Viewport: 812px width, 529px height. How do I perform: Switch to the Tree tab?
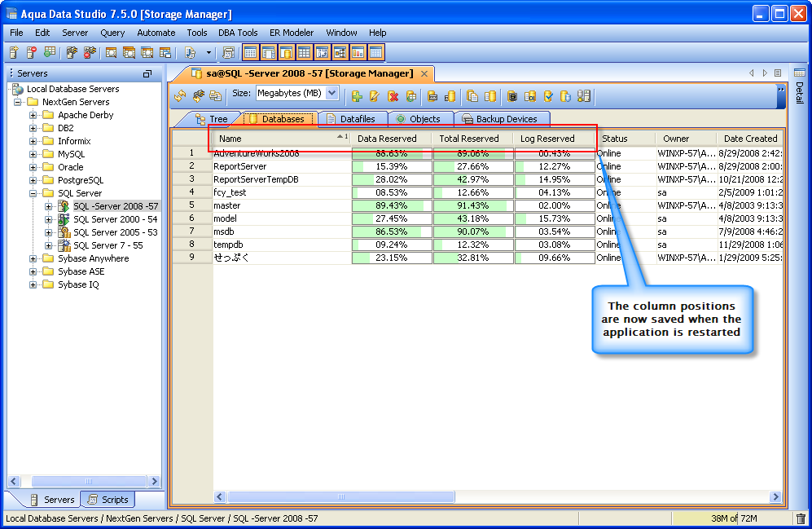pos(211,119)
